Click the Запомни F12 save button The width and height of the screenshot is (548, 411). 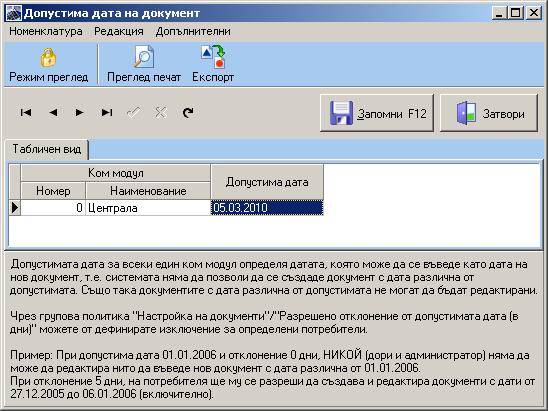pos(377,113)
